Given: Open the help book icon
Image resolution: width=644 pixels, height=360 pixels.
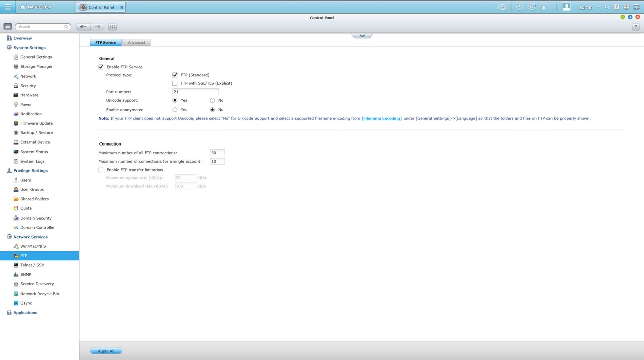Looking at the screenshot, I should pos(616,7).
